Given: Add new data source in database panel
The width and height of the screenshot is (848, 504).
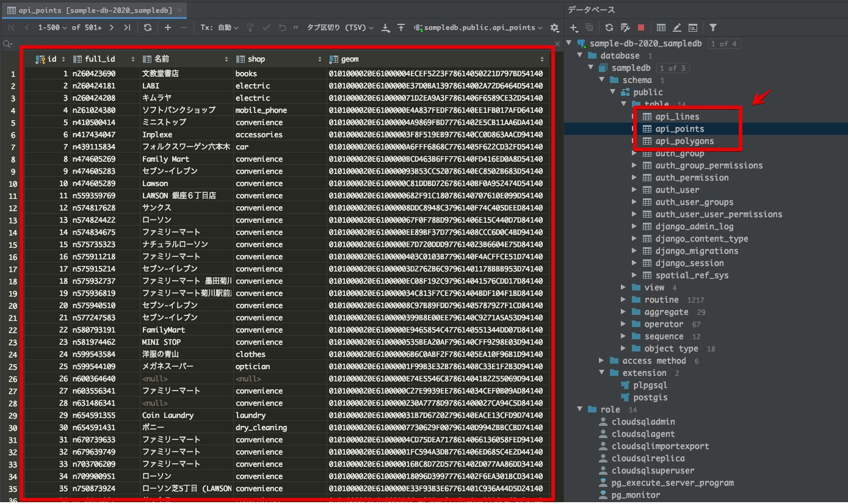Looking at the screenshot, I should pyautogui.click(x=574, y=27).
